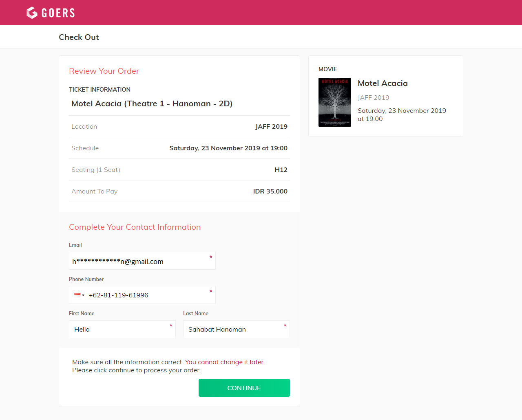Click the Motel Acacia title in movie card

click(x=383, y=83)
